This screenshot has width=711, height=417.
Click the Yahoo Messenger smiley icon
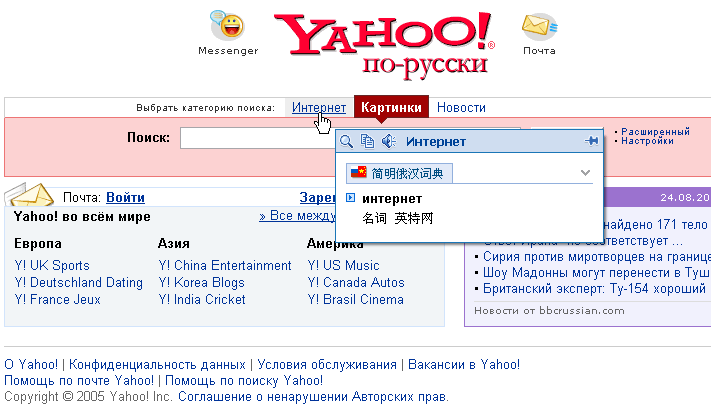[228, 26]
